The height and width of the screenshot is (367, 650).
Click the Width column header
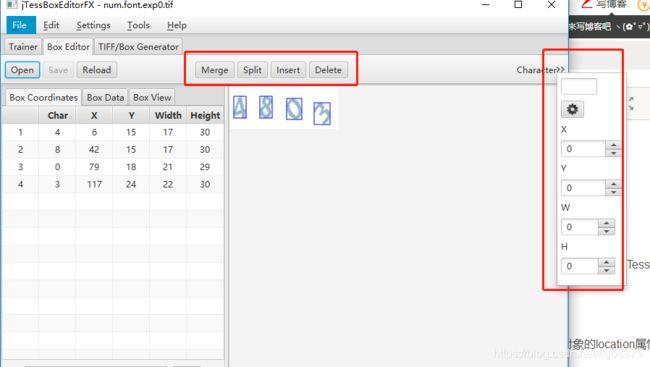click(x=168, y=115)
